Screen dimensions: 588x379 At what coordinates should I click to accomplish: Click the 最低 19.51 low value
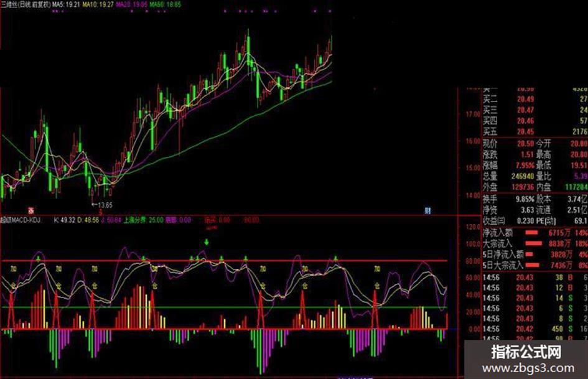pos(579,165)
